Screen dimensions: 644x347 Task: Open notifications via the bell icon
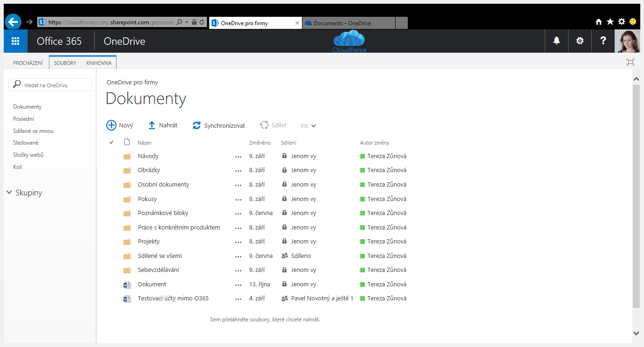click(x=556, y=41)
